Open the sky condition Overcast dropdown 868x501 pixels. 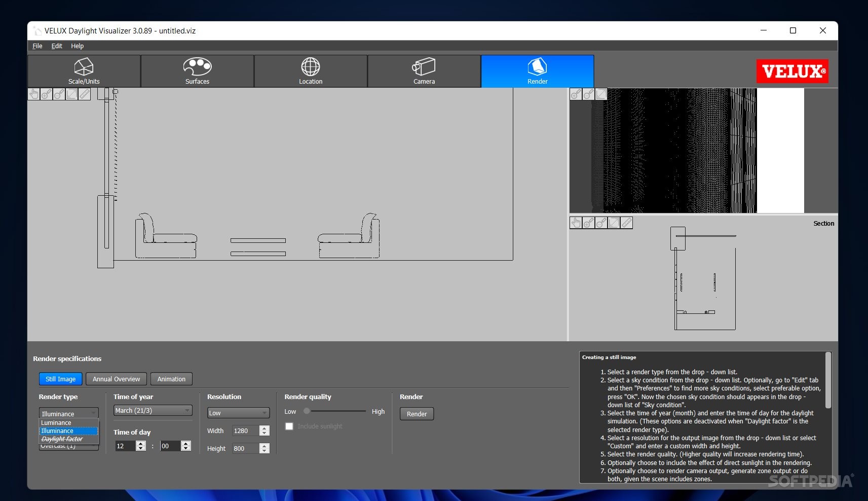pos(69,447)
